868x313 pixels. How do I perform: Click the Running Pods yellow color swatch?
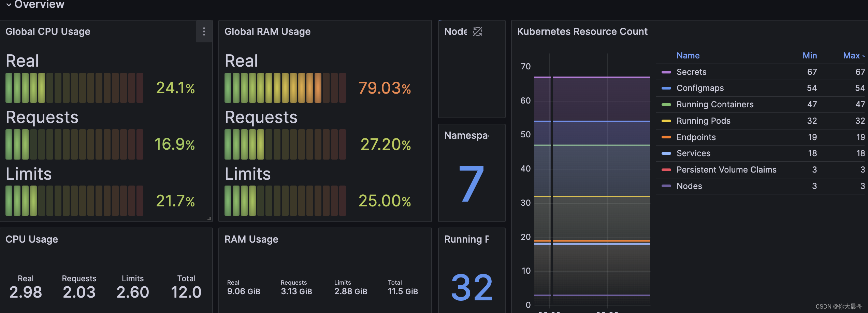click(666, 121)
